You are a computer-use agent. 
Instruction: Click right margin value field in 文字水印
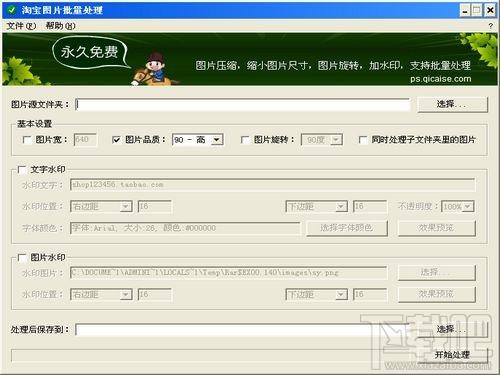(x=155, y=207)
